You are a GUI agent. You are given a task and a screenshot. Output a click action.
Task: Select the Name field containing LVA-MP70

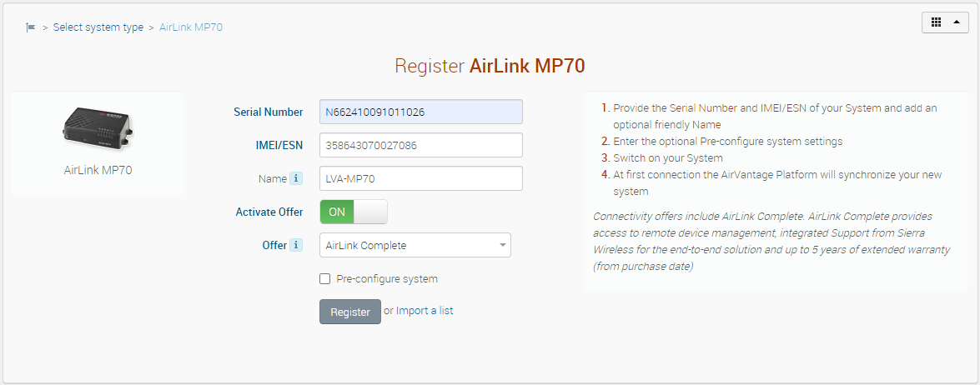[x=421, y=178]
